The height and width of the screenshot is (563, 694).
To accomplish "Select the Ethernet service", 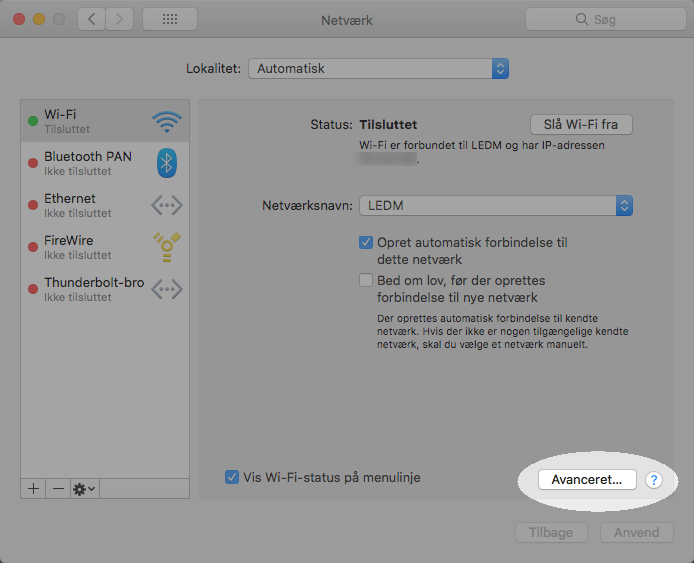I will click(105, 205).
